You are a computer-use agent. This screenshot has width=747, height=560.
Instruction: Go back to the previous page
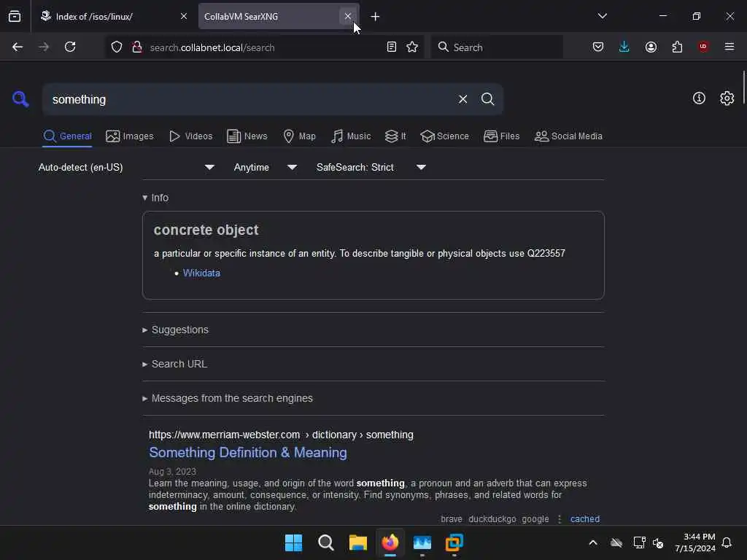pos(18,47)
